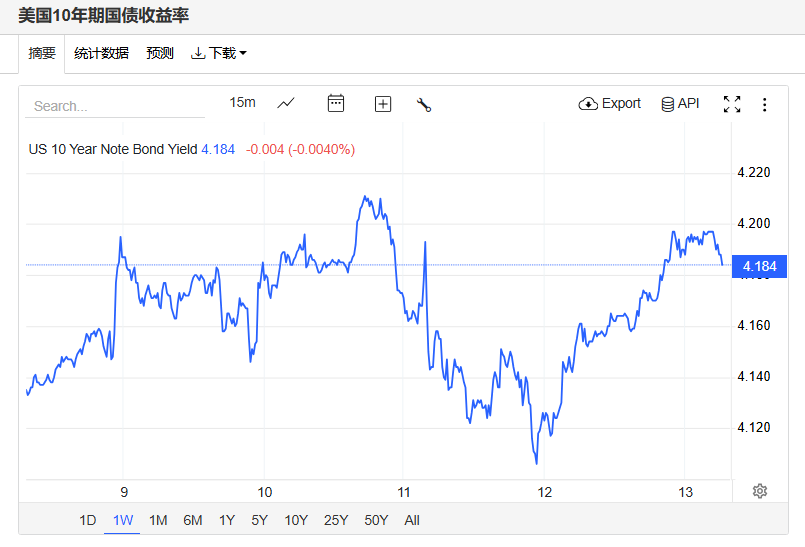Open the 下载 download dropdown
The width and height of the screenshot is (805, 547).
(219, 53)
